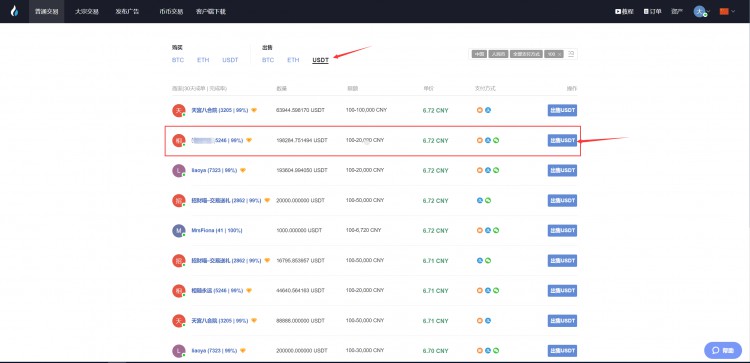Open the orders list icon in header

(646, 11)
